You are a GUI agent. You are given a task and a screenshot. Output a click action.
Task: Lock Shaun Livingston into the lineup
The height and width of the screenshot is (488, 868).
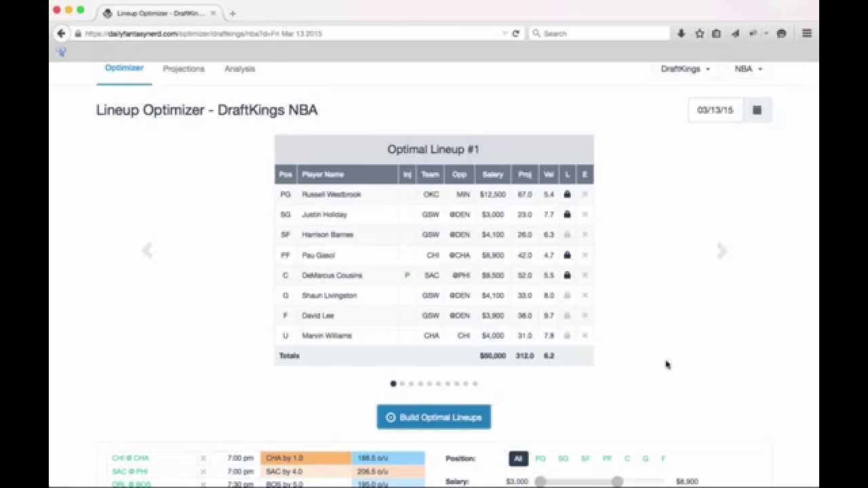pos(567,296)
